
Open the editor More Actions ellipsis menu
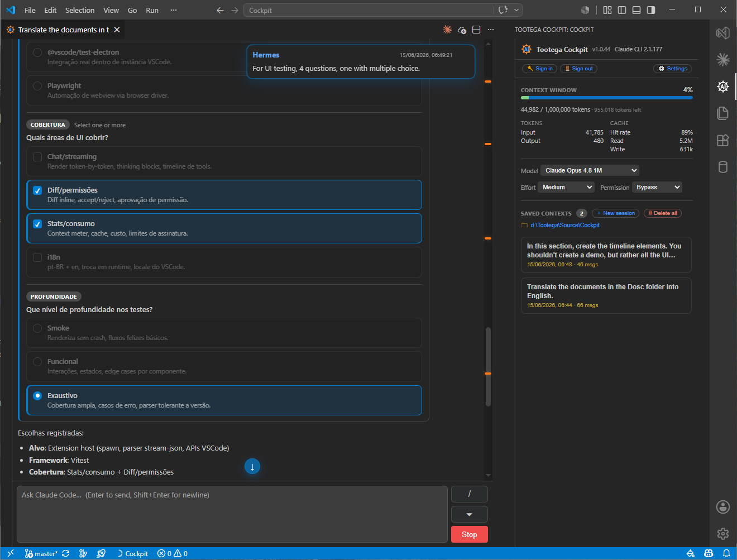(x=491, y=30)
